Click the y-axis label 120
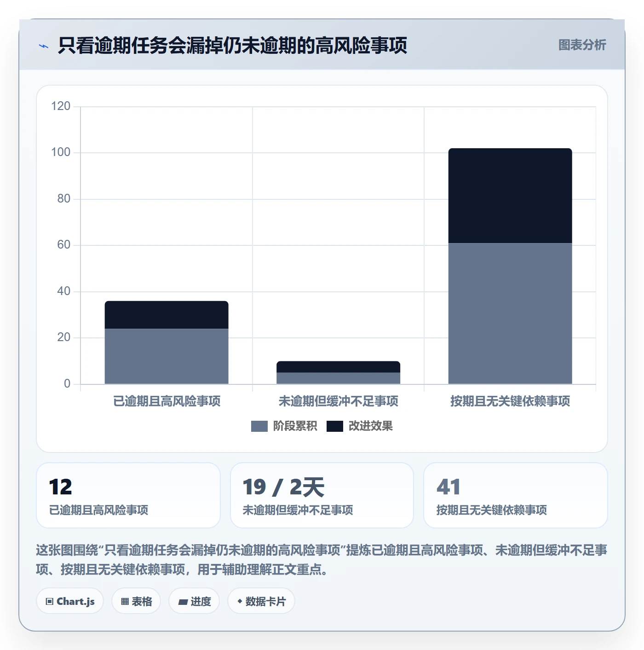Screen dimensions: 644x650 tap(61, 106)
